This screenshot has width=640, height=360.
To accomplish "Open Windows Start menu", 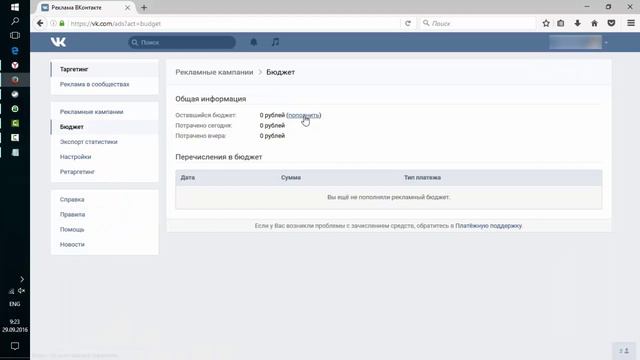I will coord(15,7).
